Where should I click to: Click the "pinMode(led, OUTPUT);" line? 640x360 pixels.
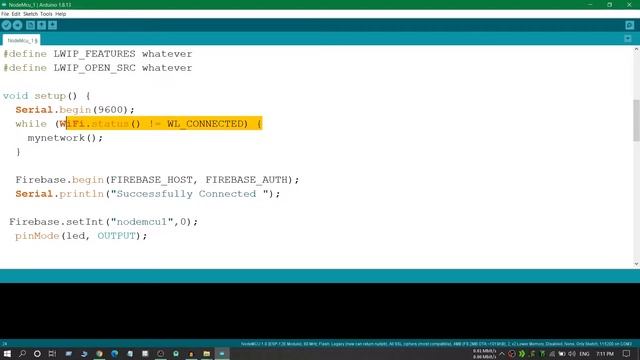coord(81,236)
